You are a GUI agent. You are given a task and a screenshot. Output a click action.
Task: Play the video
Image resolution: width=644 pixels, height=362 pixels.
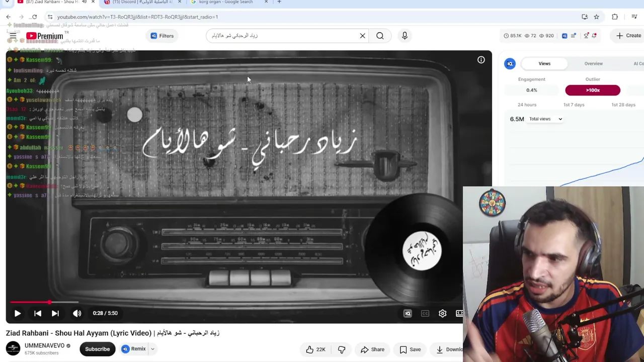coord(18,313)
